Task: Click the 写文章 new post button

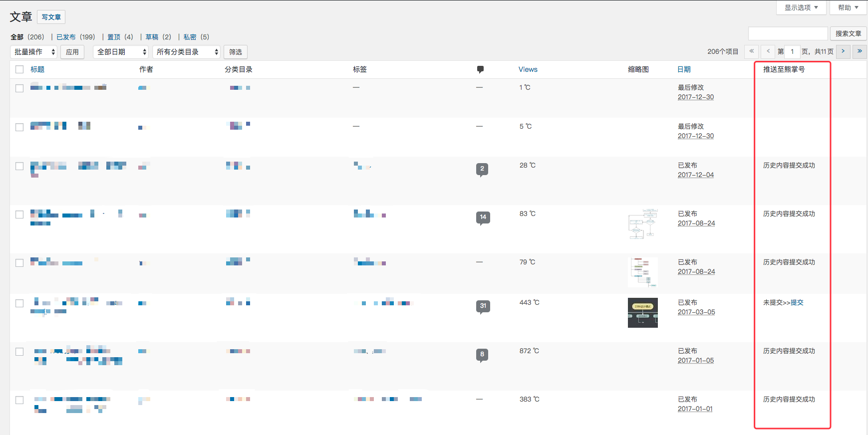Action: tap(51, 17)
